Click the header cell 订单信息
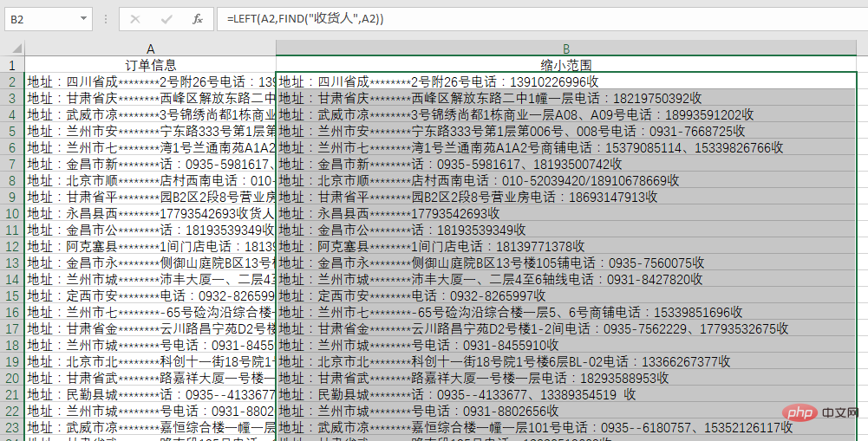 (x=151, y=65)
